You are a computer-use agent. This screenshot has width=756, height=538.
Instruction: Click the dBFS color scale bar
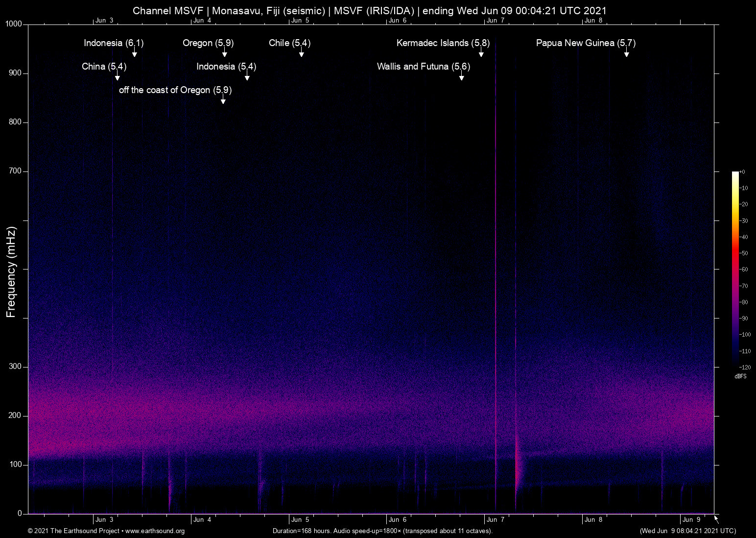click(735, 269)
